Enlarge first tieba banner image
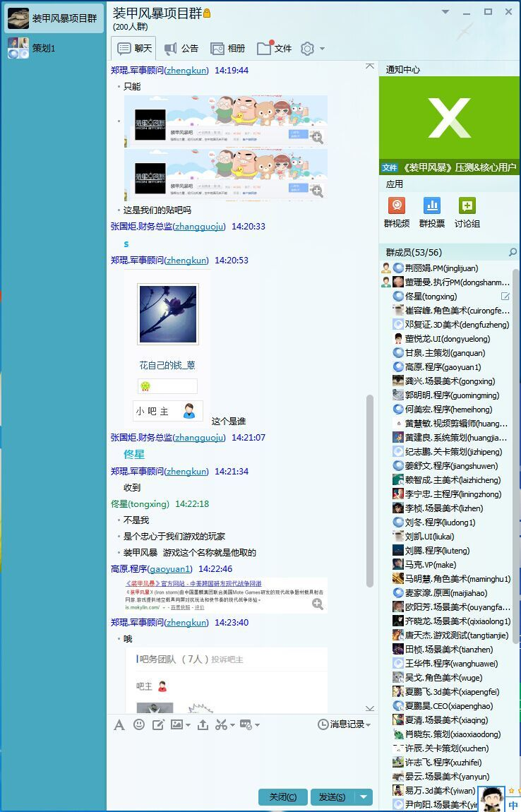521x812 pixels. [317, 137]
